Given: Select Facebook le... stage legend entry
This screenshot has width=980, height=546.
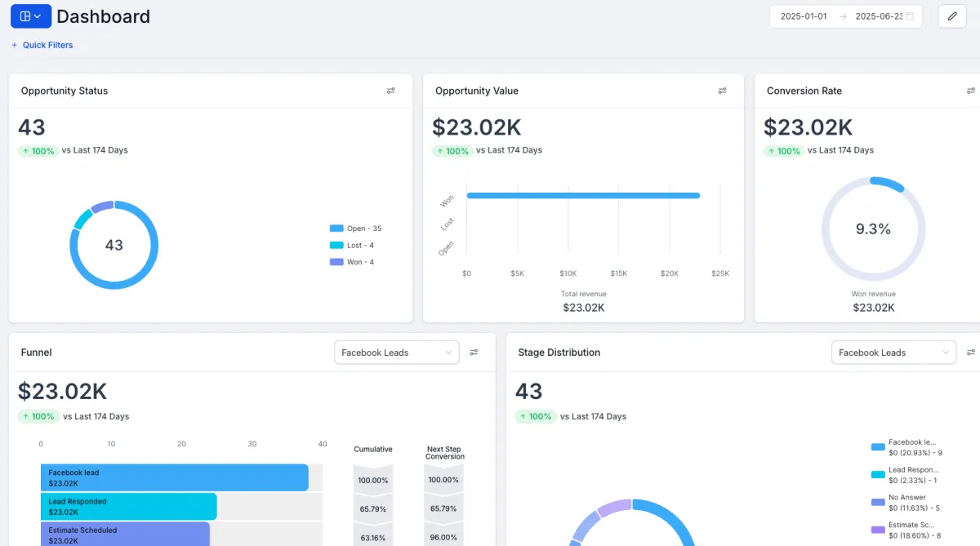Looking at the screenshot, I should 907,447.
